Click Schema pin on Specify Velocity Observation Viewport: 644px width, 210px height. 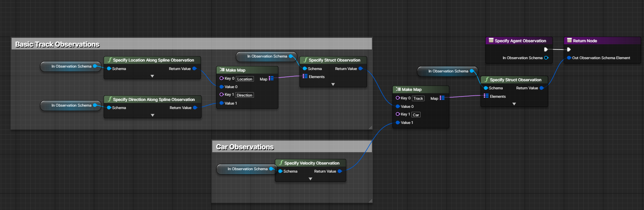point(280,171)
